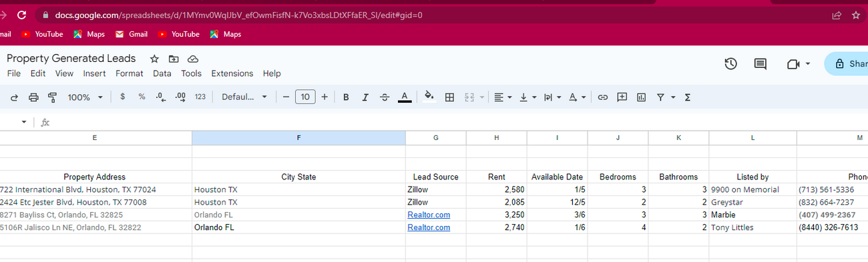Toggle strikethrough formatting
Viewport: 868px width, 262px height.
pyautogui.click(x=385, y=97)
